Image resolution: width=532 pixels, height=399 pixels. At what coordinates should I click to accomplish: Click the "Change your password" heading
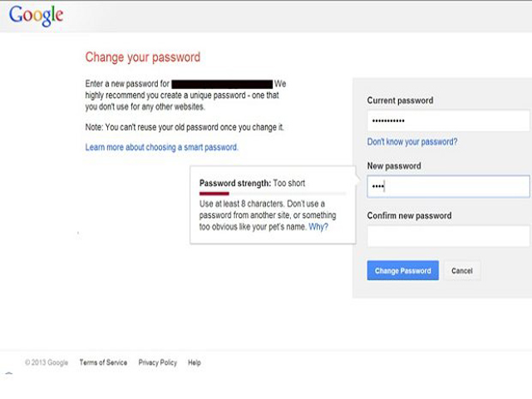(143, 57)
